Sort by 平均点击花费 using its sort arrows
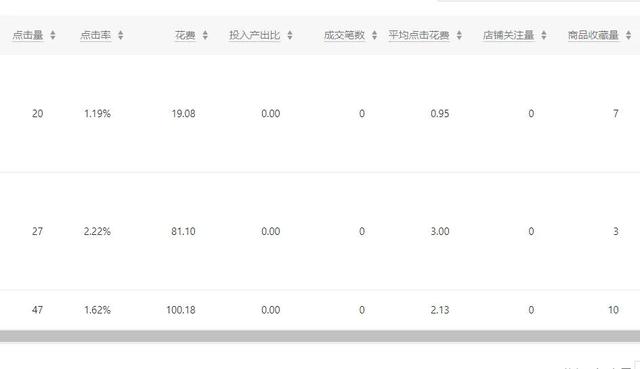This screenshot has width=640, height=369. pyautogui.click(x=459, y=35)
